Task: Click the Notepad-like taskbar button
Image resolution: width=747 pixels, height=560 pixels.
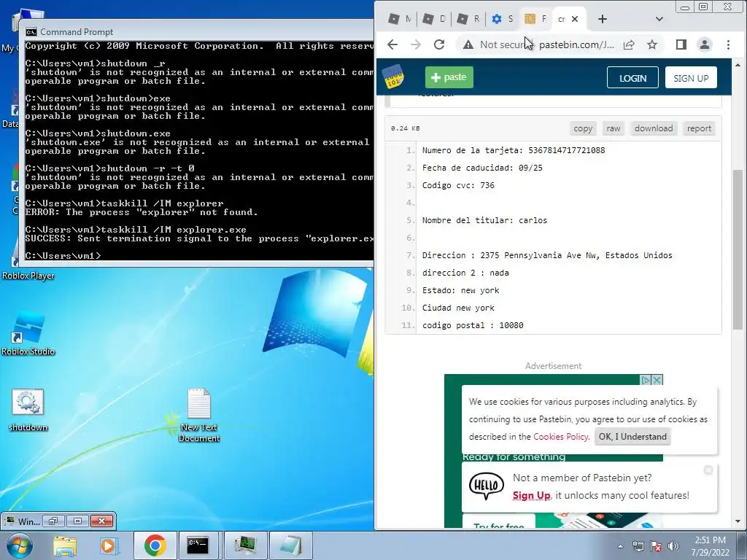Action: pos(291,545)
